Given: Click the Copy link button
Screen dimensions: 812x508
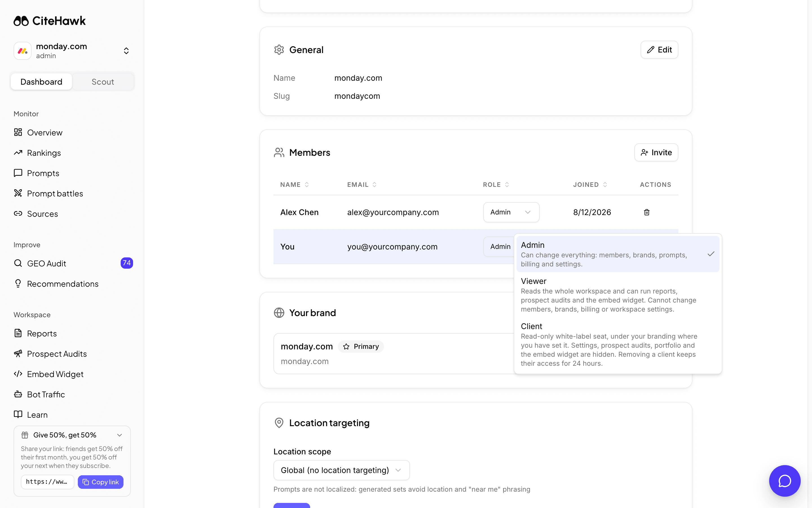Looking at the screenshot, I should [x=101, y=482].
